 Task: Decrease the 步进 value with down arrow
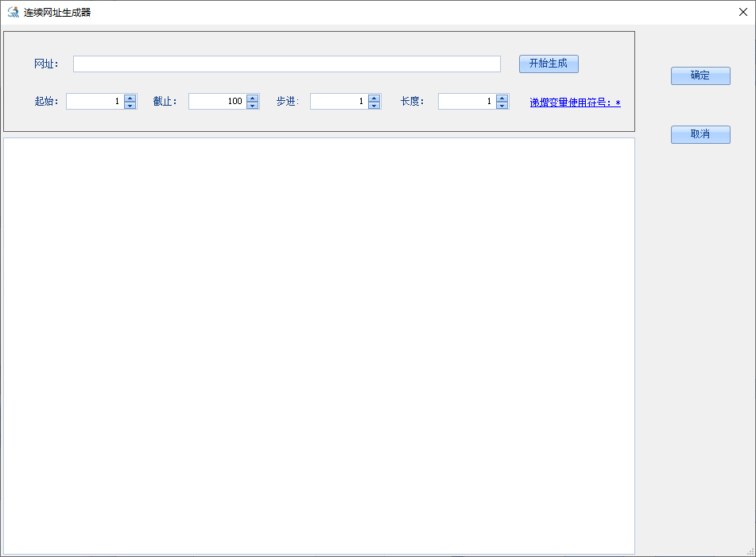374,106
